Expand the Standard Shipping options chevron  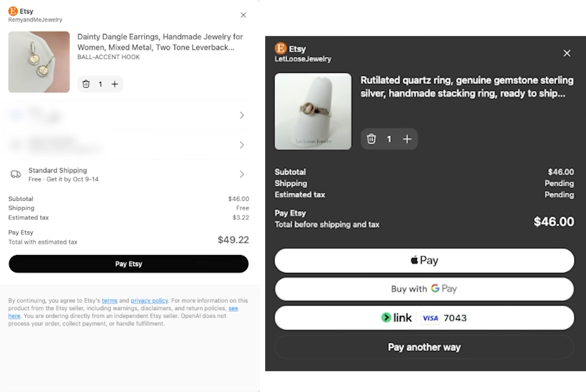click(x=242, y=174)
